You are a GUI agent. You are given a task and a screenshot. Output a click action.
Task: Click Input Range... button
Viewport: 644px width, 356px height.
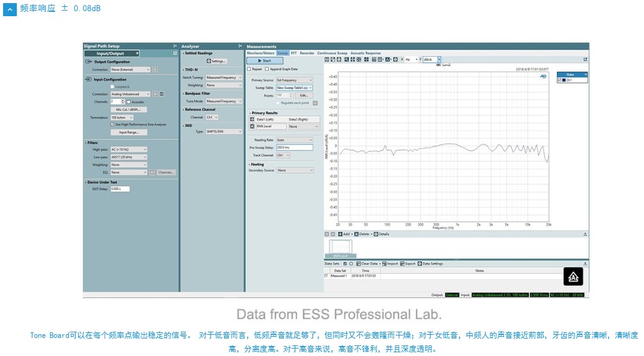[128, 132]
